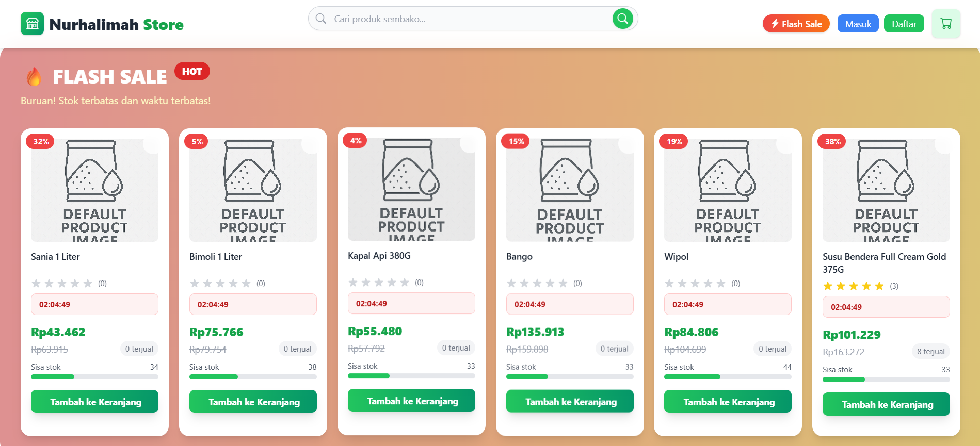Focus the Cari produk sembako search field
This screenshot has width=980, height=446.
pos(464,19)
